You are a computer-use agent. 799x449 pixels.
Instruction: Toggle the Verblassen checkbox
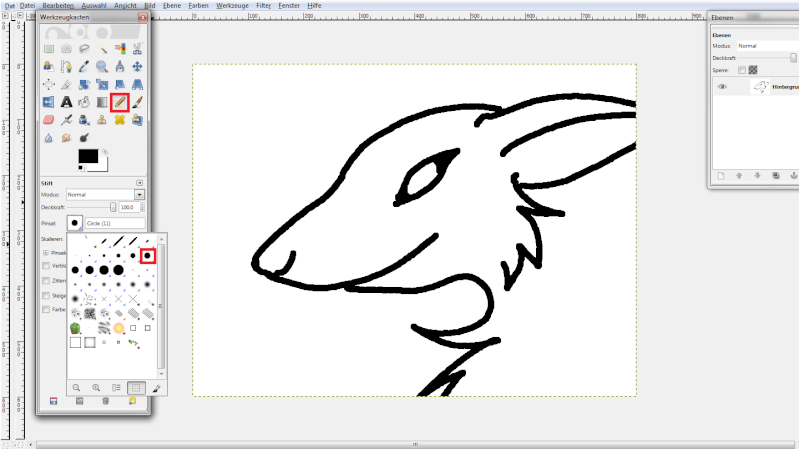click(46, 266)
